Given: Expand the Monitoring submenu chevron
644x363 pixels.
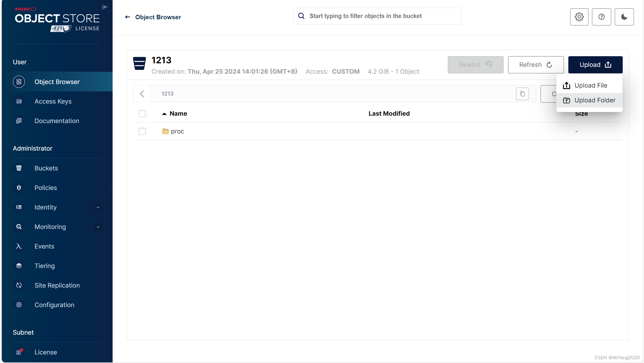Looking at the screenshot, I should (x=98, y=227).
